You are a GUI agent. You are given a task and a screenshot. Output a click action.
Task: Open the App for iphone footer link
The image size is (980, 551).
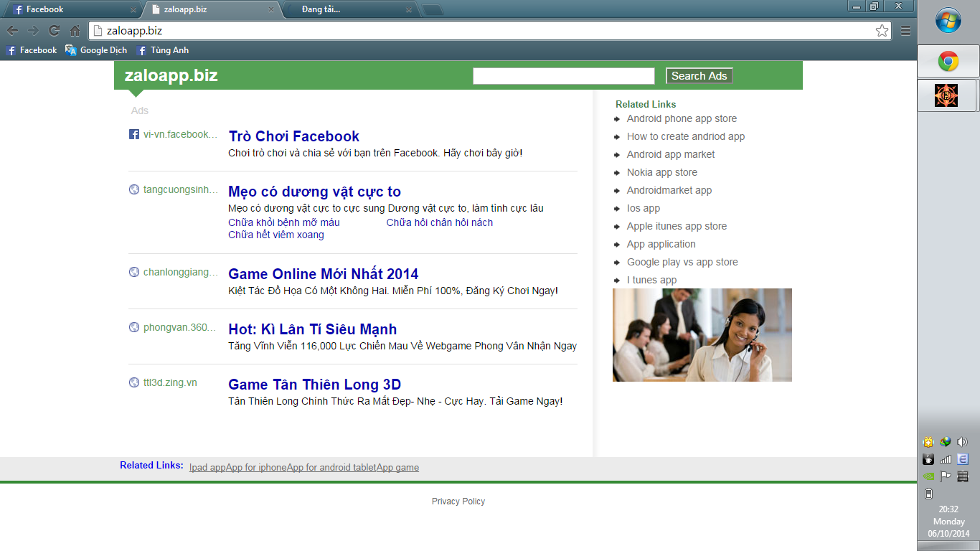(x=256, y=467)
